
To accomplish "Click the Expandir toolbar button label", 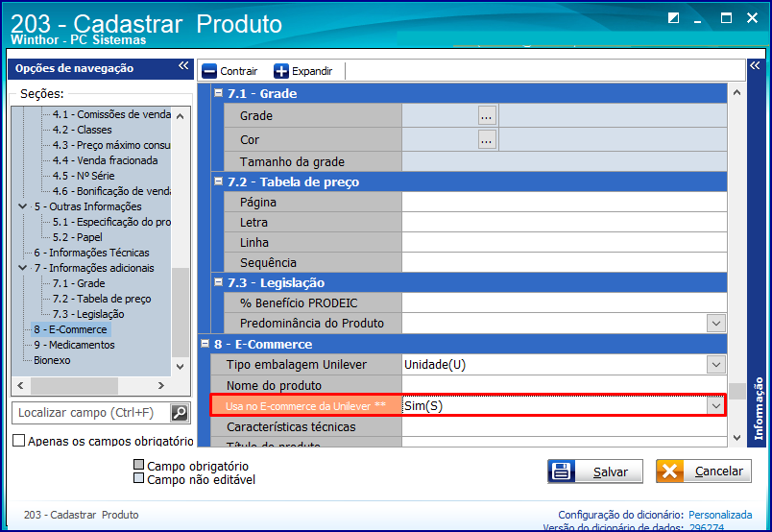I will tap(312, 71).
